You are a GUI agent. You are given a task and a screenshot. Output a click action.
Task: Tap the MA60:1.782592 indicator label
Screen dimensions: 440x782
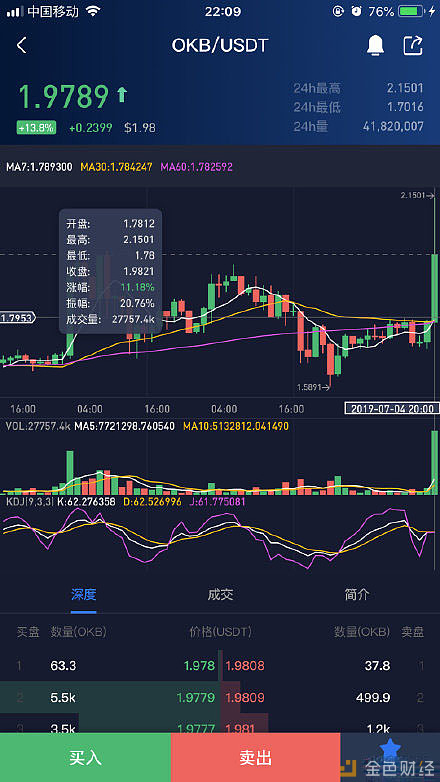pyautogui.click(x=196, y=167)
